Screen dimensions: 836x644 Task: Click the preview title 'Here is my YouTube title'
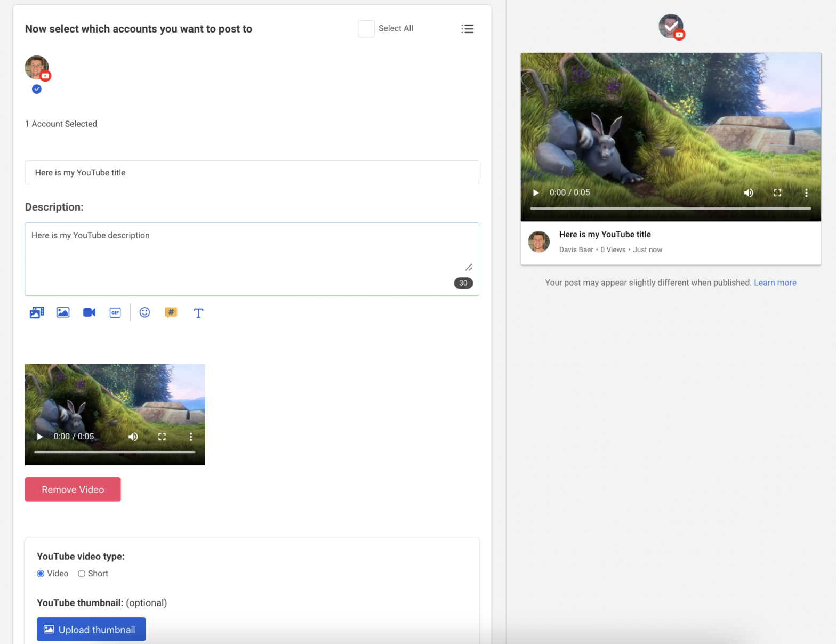point(605,235)
